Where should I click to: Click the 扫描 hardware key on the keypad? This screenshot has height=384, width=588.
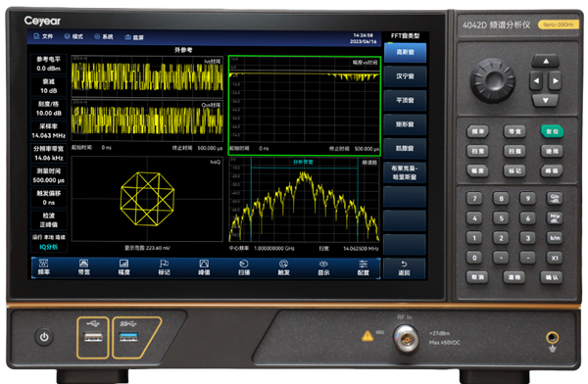[x=514, y=151]
